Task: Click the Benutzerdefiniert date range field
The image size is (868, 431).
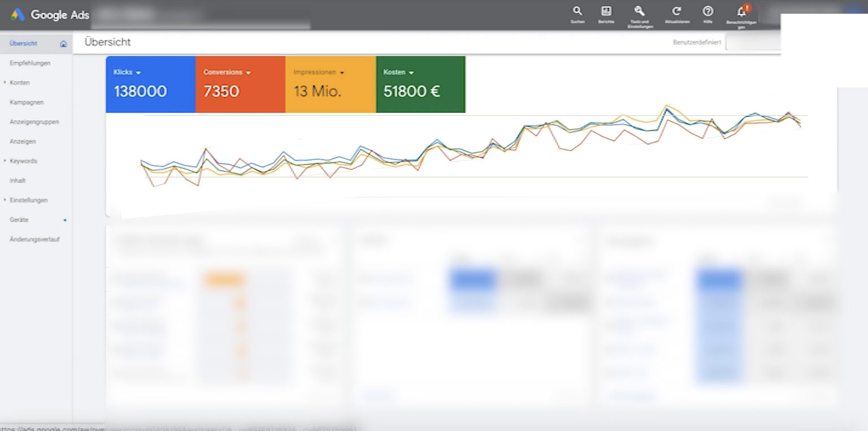Action: (x=753, y=42)
